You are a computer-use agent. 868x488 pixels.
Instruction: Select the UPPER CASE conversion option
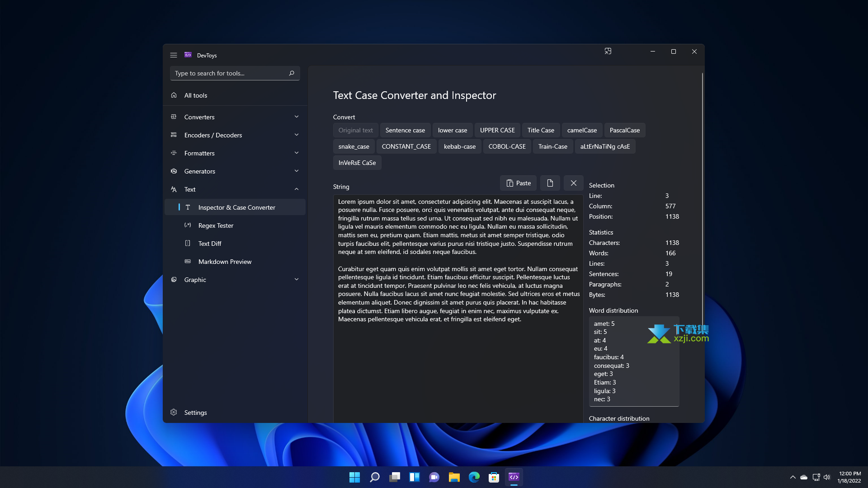pos(497,130)
